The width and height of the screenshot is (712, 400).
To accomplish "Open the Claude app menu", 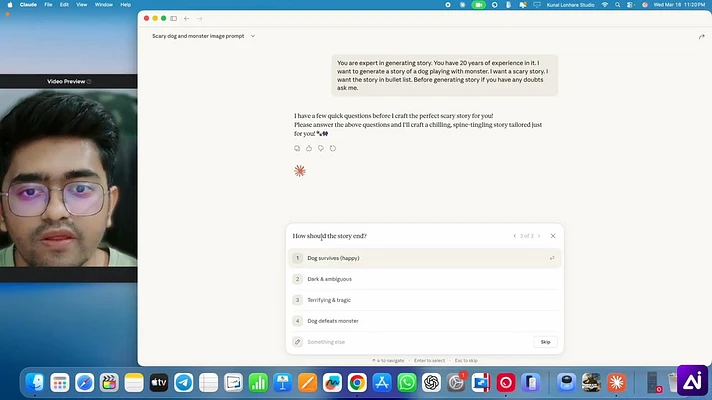I will click(x=28, y=5).
